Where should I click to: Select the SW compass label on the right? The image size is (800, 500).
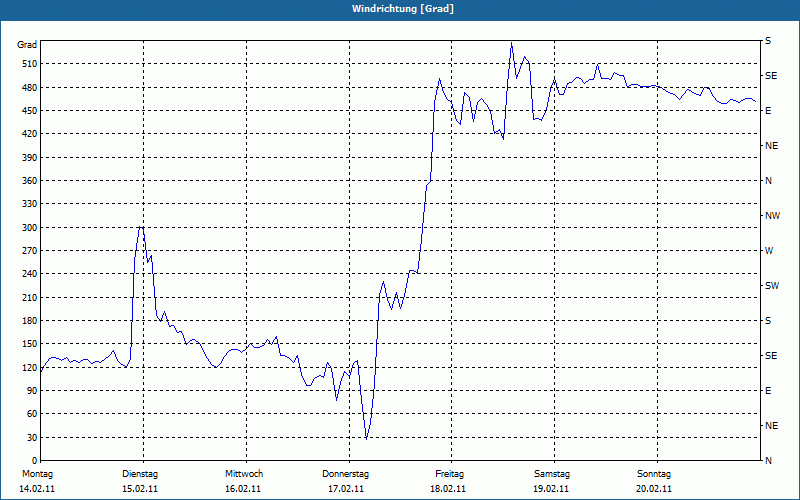pos(771,286)
